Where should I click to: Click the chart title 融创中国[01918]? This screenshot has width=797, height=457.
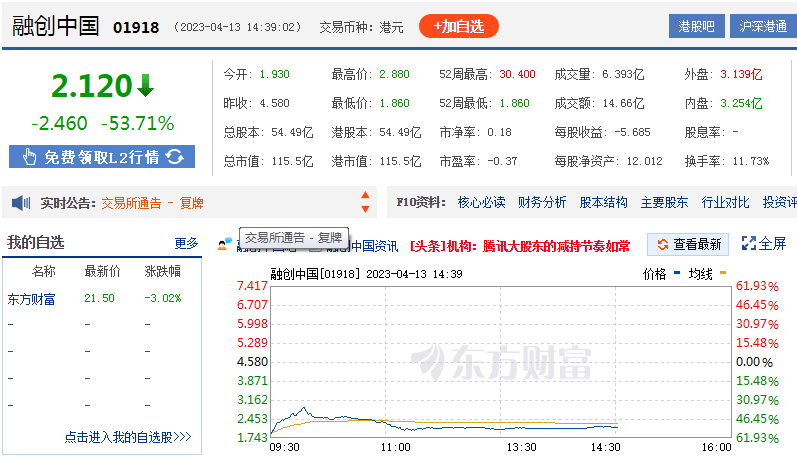point(315,274)
